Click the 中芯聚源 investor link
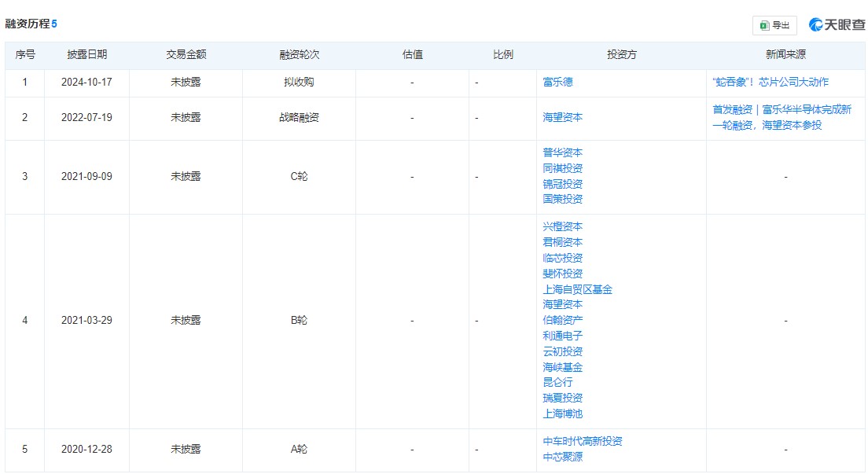The image size is (868, 474). (562, 457)
